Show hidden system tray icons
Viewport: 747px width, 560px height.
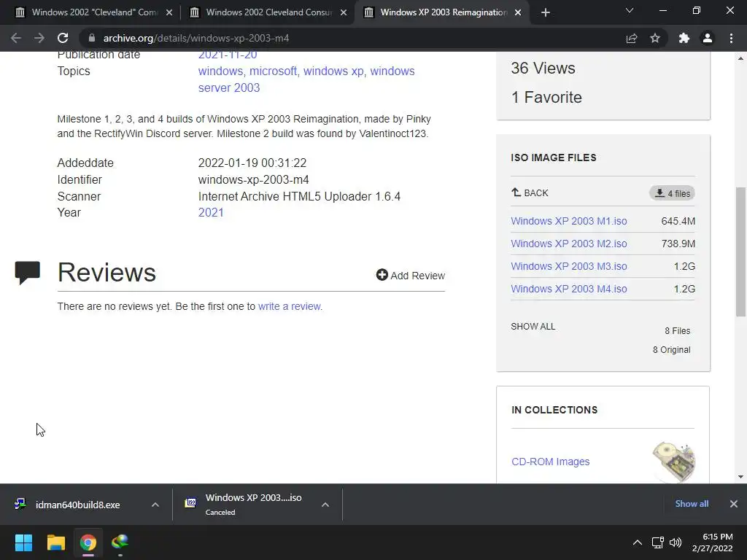click(638, 542)
